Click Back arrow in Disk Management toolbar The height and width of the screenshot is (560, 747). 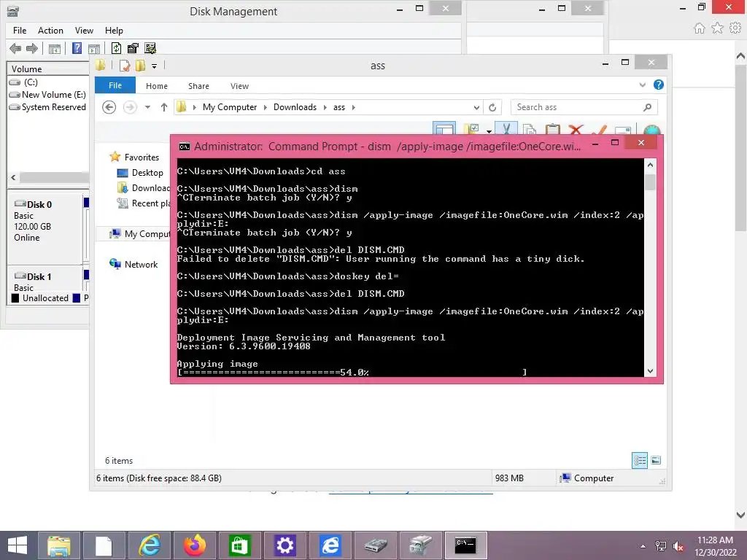[x=15, y=48]
